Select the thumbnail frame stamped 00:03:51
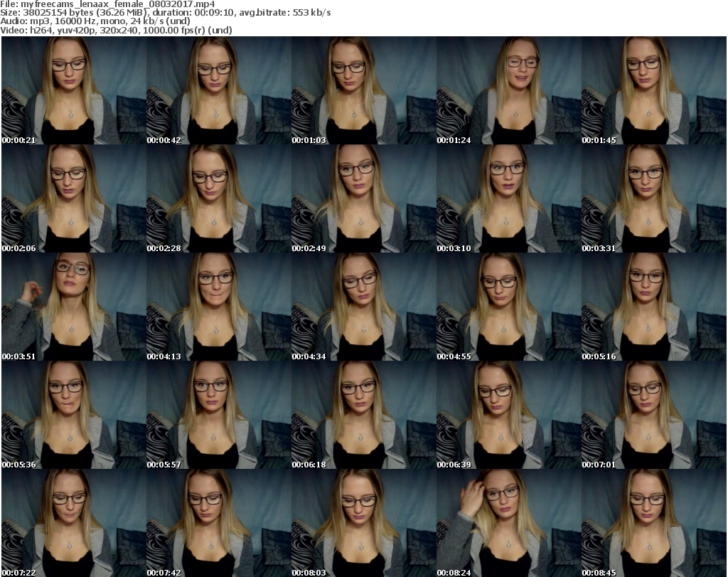 tap(74, 307)
